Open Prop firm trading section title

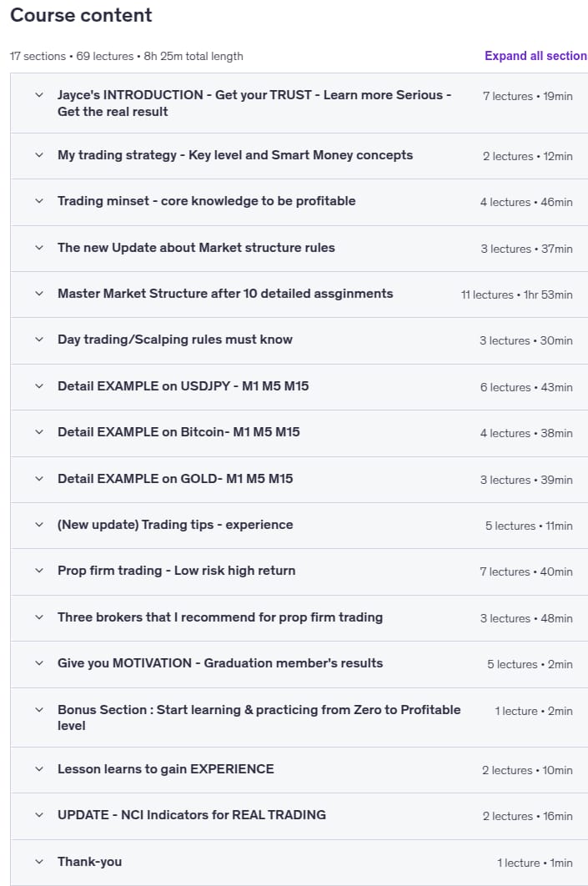tap(176, 571)
